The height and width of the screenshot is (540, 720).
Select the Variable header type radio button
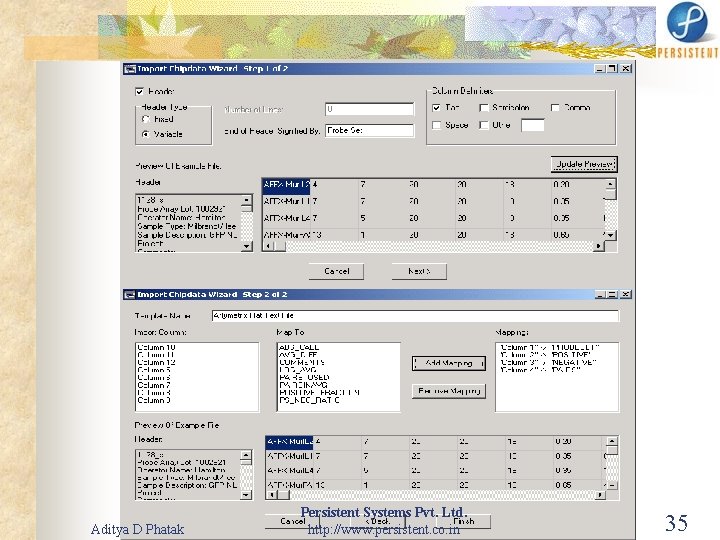point(146,134)
